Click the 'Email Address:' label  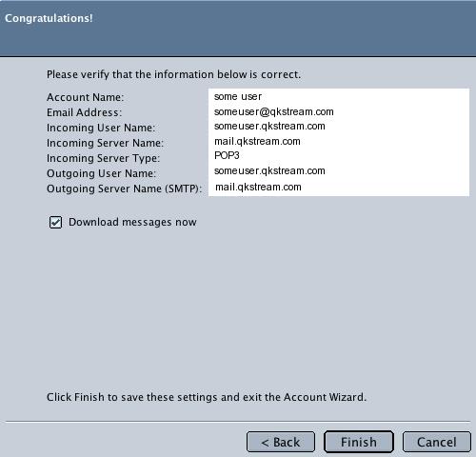tap(84, 112)
